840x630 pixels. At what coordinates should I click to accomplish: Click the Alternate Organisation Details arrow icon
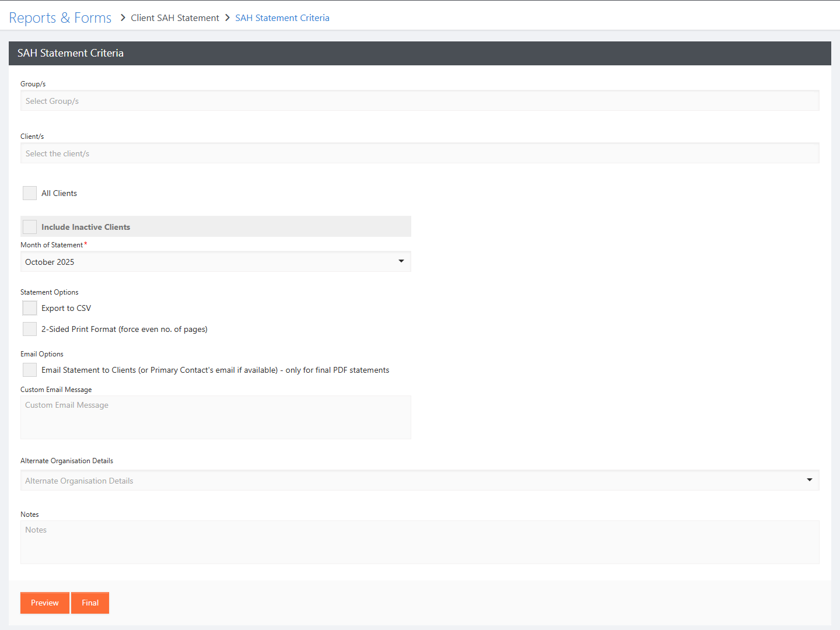(x=810, y=480)
